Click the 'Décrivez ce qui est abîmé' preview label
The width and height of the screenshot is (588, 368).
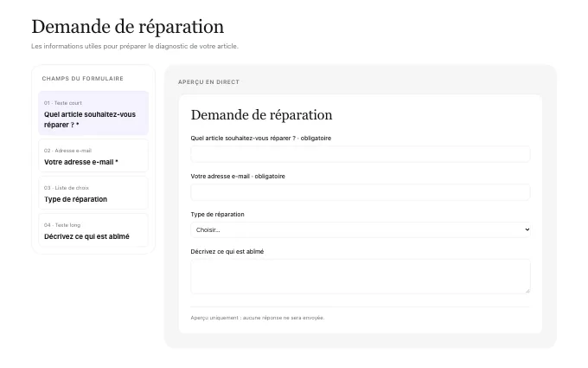pos(227,252)
